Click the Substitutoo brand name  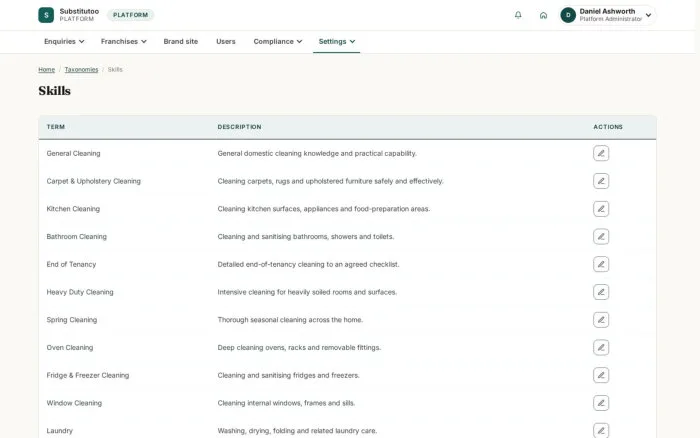[x=79, y=11]
